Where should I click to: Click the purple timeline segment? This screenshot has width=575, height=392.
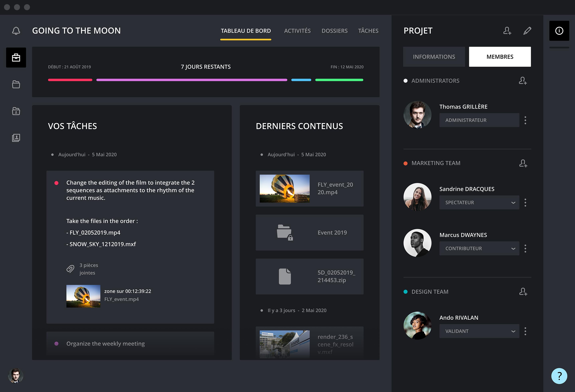click(192, 80)
